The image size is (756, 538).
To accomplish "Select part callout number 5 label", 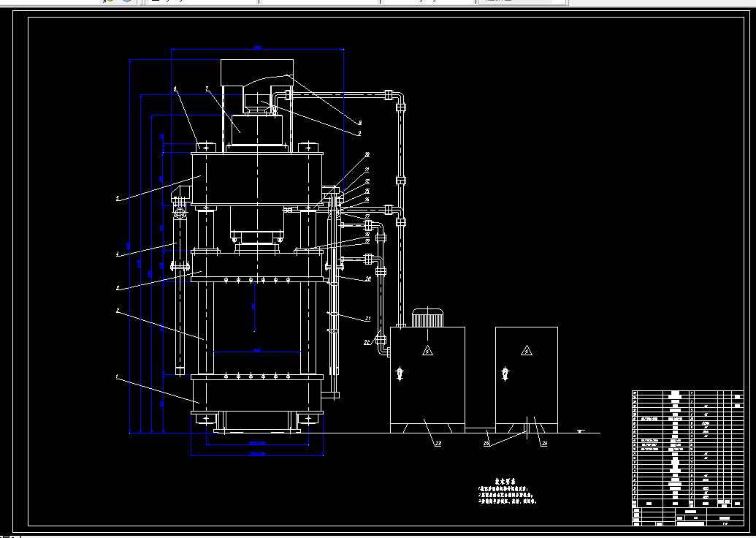I will pos(118,198).
